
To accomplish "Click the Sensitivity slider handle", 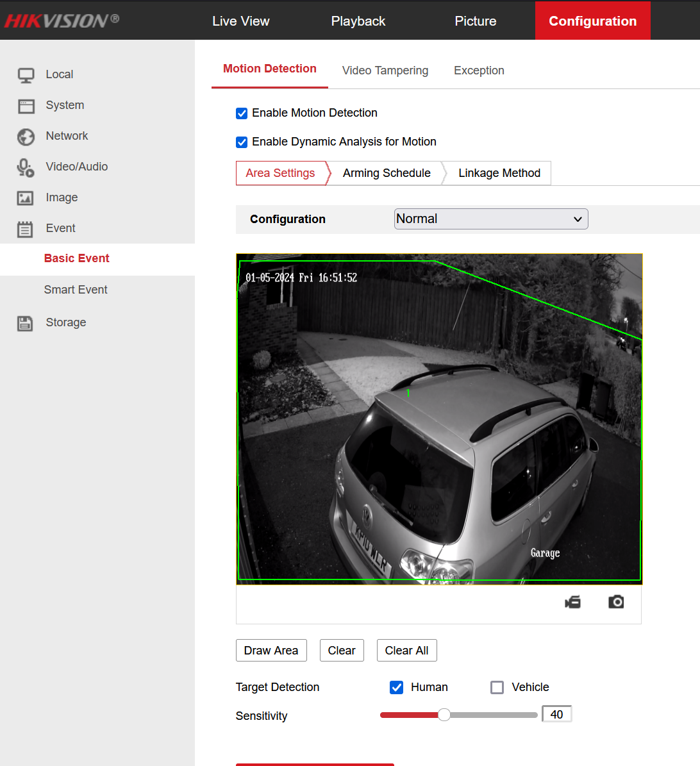I will point(444,715).
